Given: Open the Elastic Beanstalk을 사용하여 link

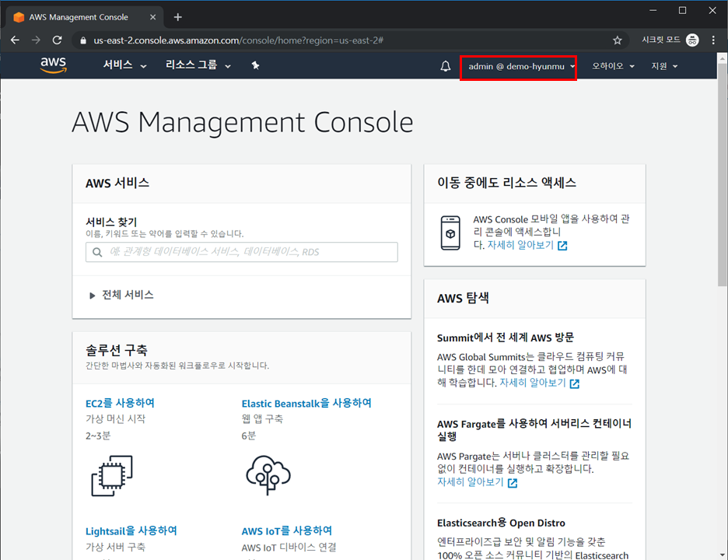Looking at the screenshot, I should point(306,403).
